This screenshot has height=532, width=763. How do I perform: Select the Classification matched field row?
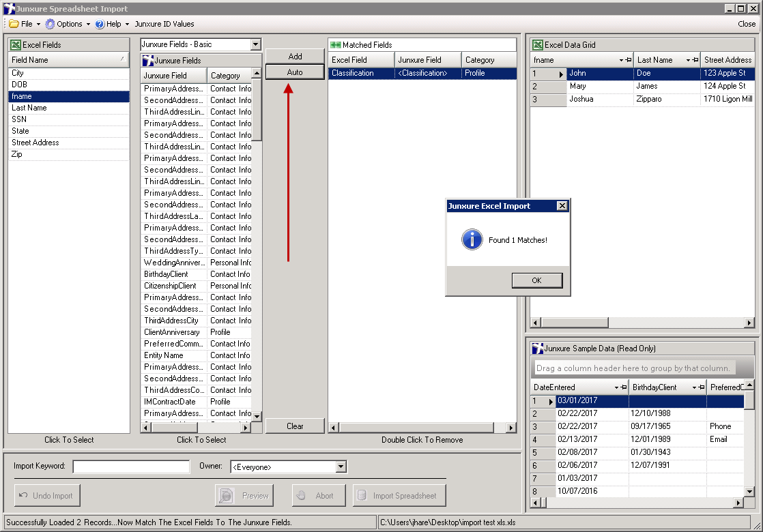point(422,73)
